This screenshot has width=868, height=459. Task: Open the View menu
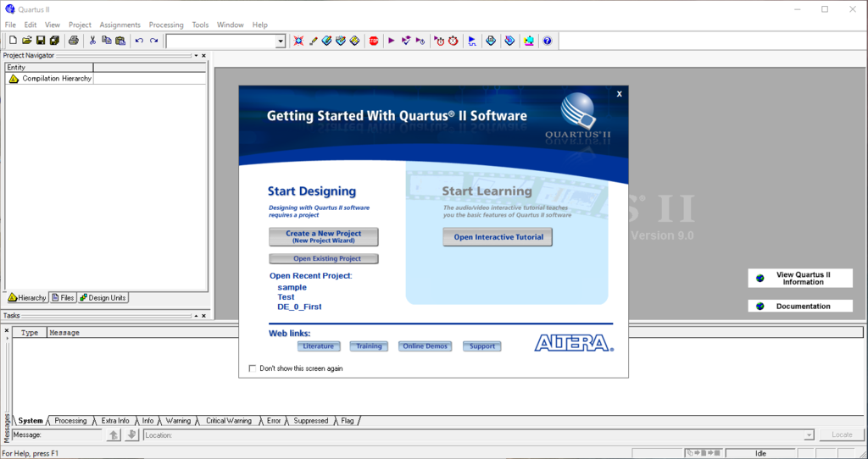[53, 25]
